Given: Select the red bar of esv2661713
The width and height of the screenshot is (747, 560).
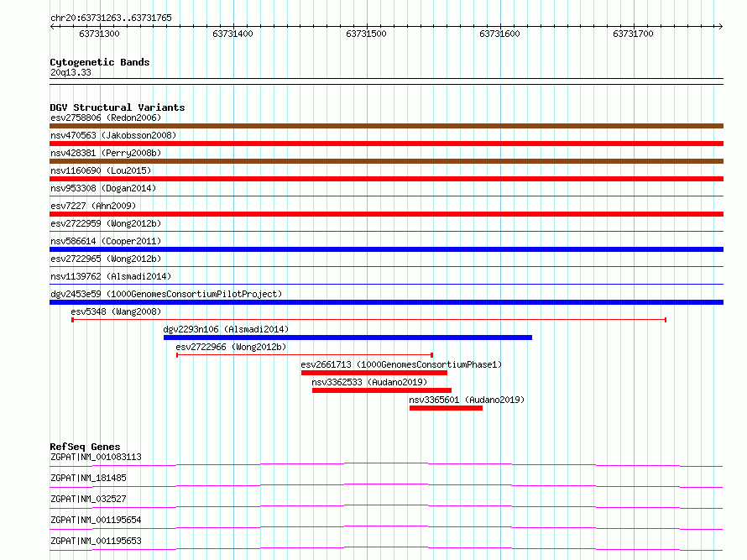Looking at the screenshot, I should pos(374,373).
